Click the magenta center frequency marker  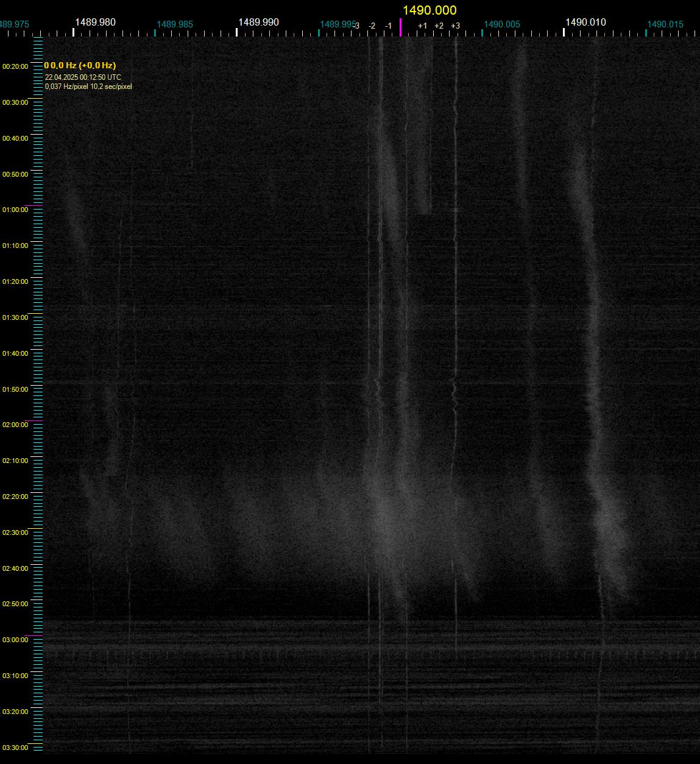coord(400,27)
